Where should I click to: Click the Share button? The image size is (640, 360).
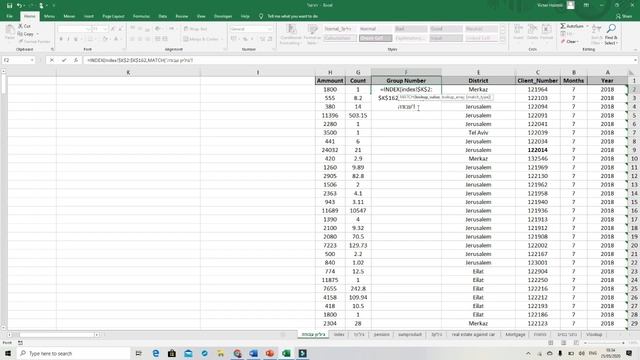[x=624, y=16]
